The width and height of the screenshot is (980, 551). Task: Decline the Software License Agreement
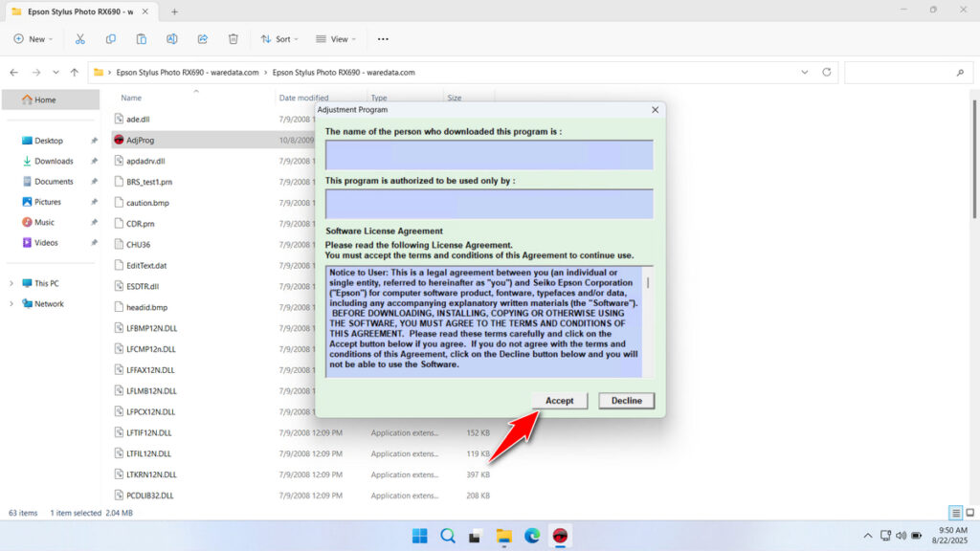click(626, 401)
